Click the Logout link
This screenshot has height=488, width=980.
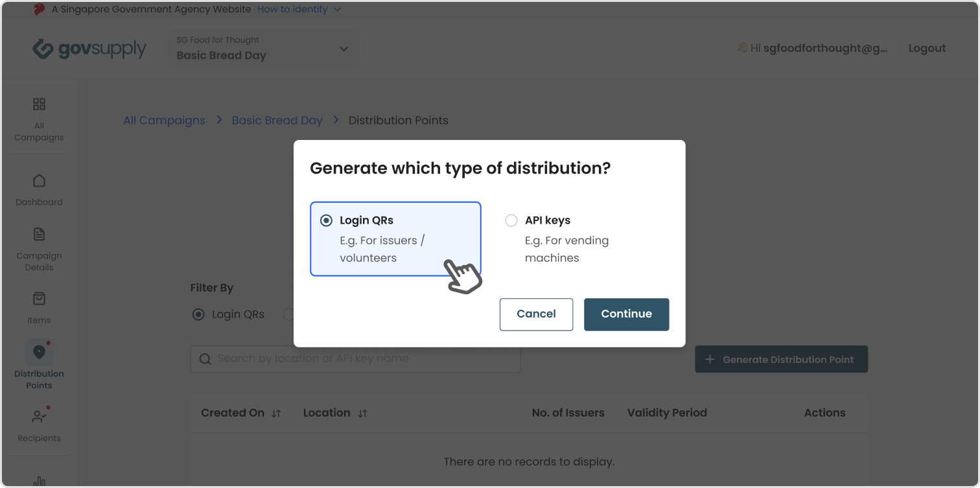click(x=927, y=48)
